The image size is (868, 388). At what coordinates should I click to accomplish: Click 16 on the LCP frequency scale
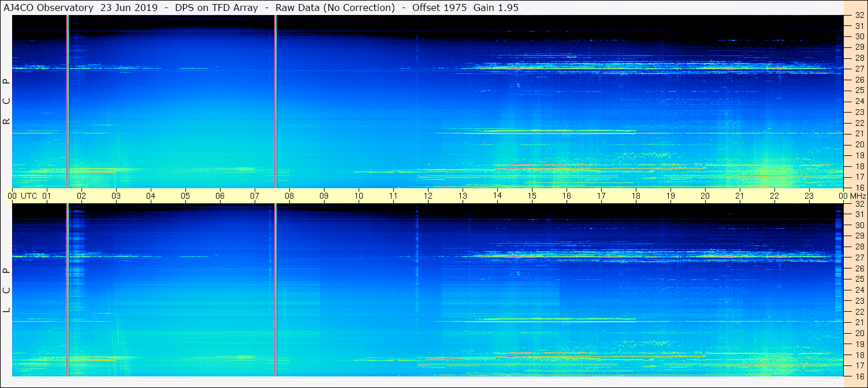[x=859, y=376]
